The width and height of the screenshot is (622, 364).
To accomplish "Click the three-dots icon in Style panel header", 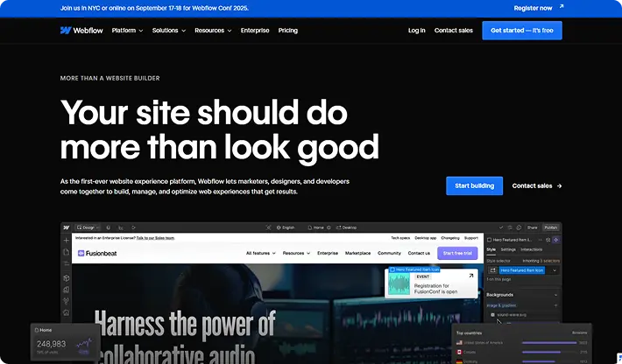I will pos(540,240).
